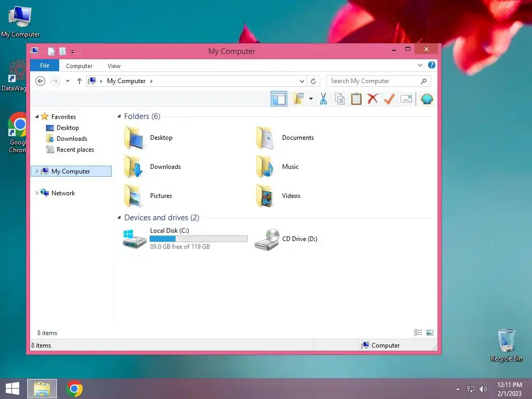
Task: Click the Copy toolbar icon
Action: (340, 99)
